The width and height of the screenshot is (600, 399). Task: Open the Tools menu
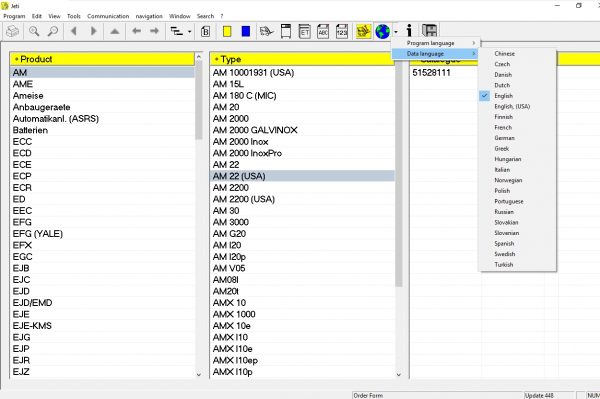tap(74, 16)
